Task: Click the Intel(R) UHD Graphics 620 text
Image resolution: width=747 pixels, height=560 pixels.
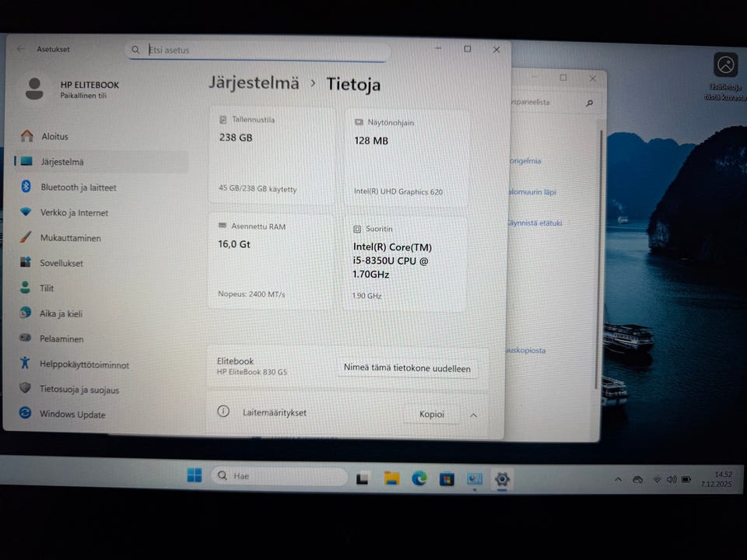Action: (x=398, y=191)
